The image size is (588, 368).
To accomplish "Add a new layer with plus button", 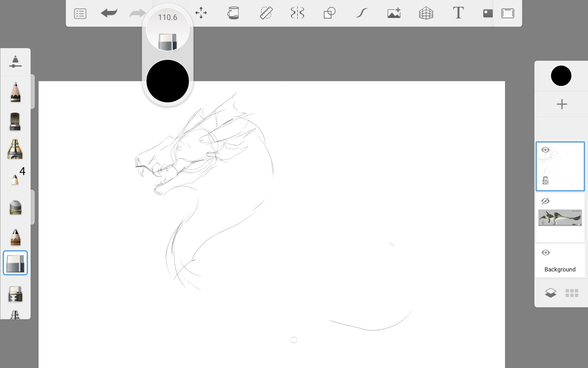I will pyautogui.click(x=561, y=104).
